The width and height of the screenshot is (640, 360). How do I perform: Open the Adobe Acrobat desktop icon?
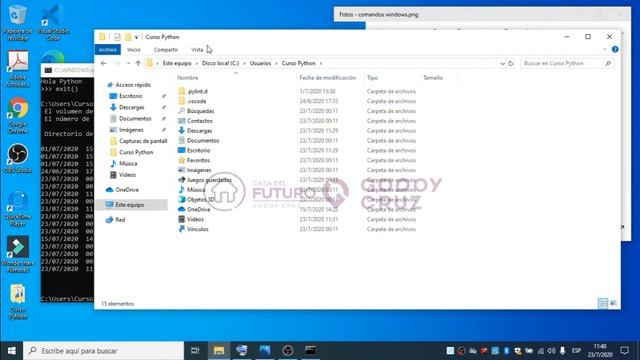(18, 69)
